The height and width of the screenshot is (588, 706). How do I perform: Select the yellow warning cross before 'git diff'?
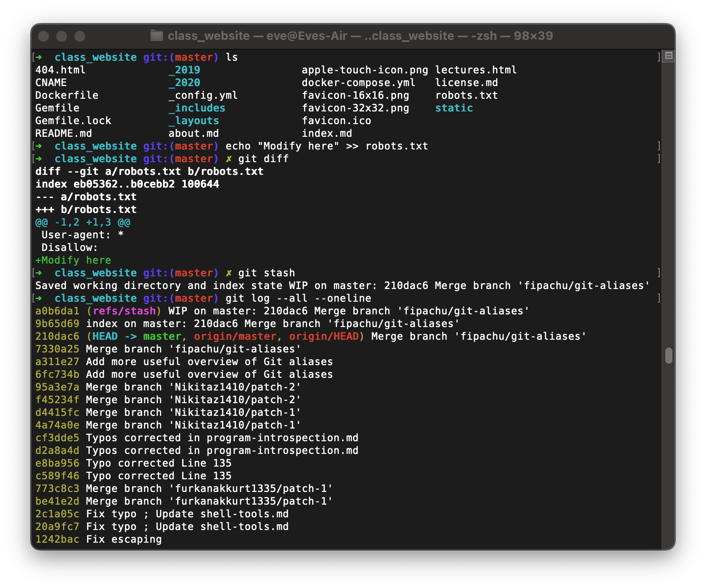(x=228, y=159)
